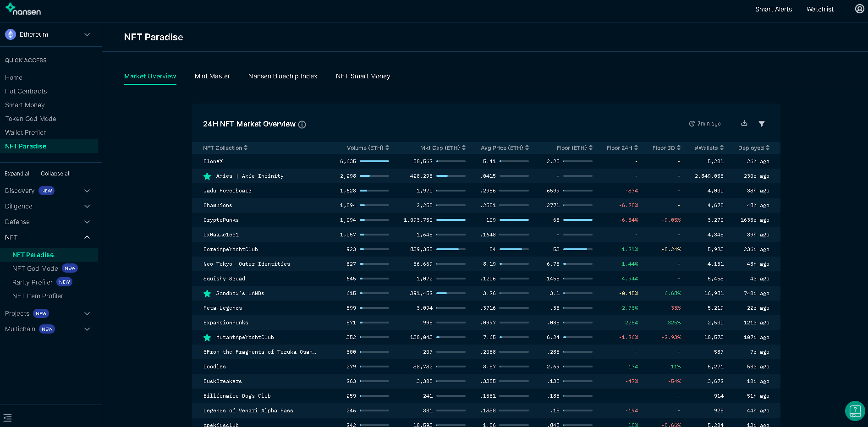This screenshot has width=868, height=427.
Task: Open Legends of Venari Alpha Pass
Action: (x=248, y=411)
